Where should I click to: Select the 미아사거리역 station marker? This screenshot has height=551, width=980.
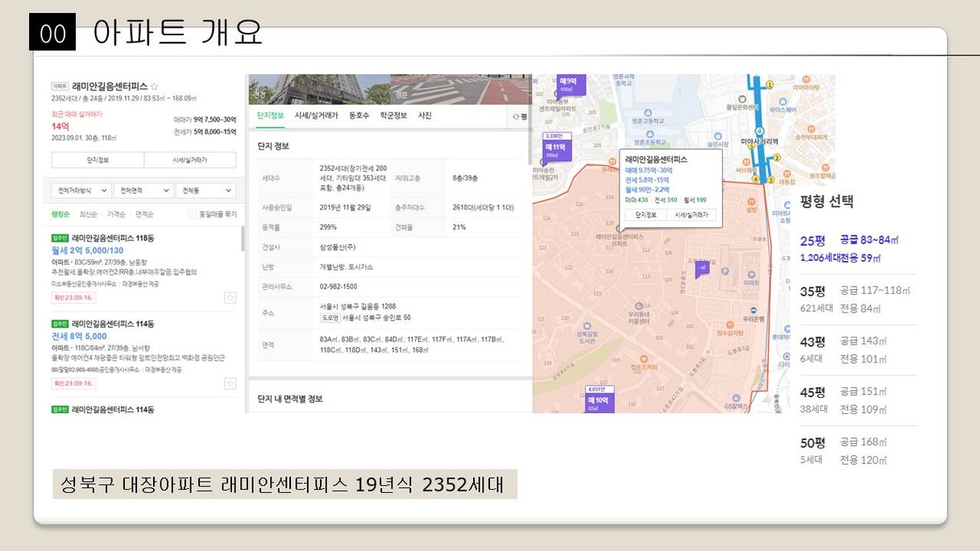(760, 132)
